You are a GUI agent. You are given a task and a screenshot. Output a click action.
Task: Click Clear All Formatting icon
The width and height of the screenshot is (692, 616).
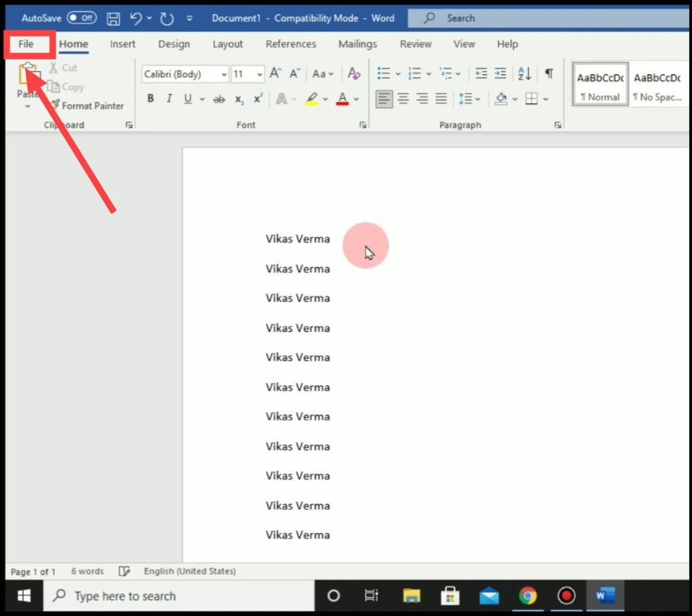tap(354, 73)
